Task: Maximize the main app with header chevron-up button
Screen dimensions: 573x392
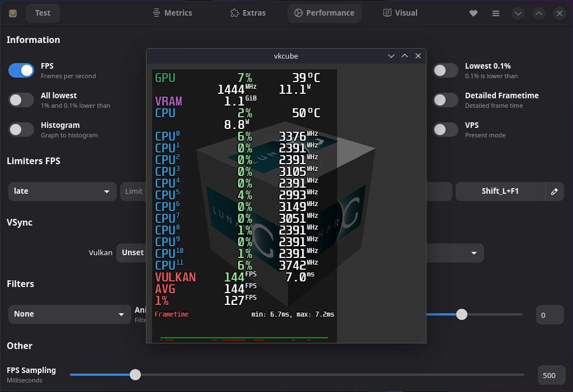Action: tap(539, 13)
